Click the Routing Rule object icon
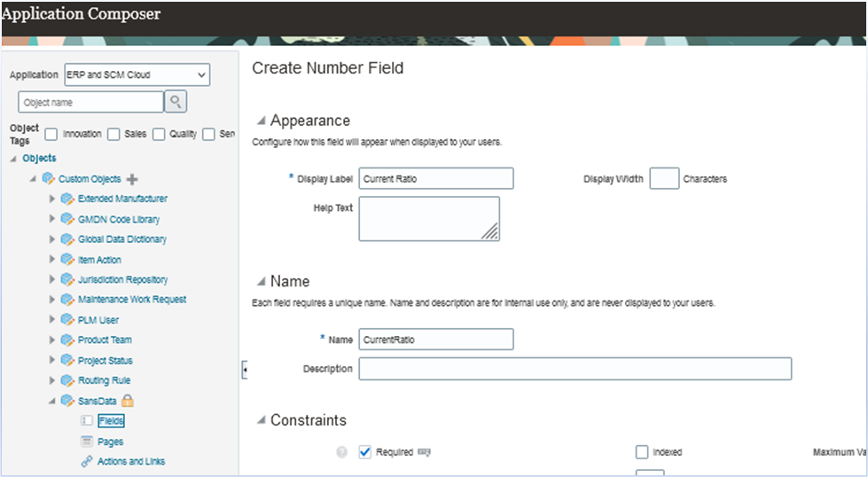This screenshot has height=477, width=868. coord(67,380)
